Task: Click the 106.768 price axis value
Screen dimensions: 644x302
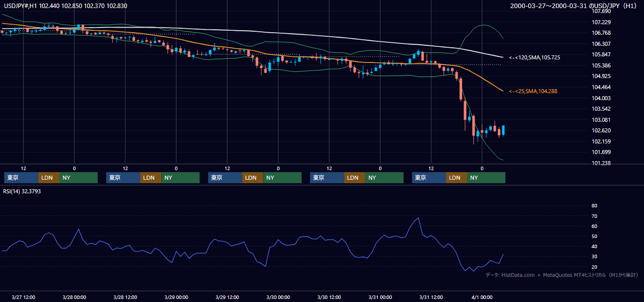Action: (600, 33)
